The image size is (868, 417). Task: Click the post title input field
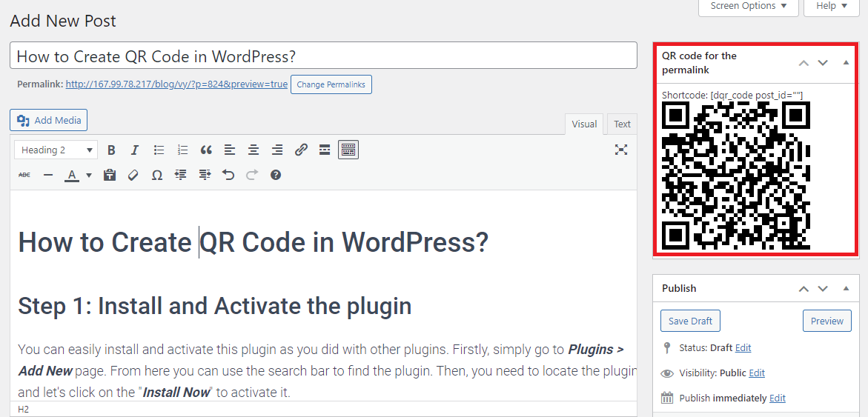[323, 56]
